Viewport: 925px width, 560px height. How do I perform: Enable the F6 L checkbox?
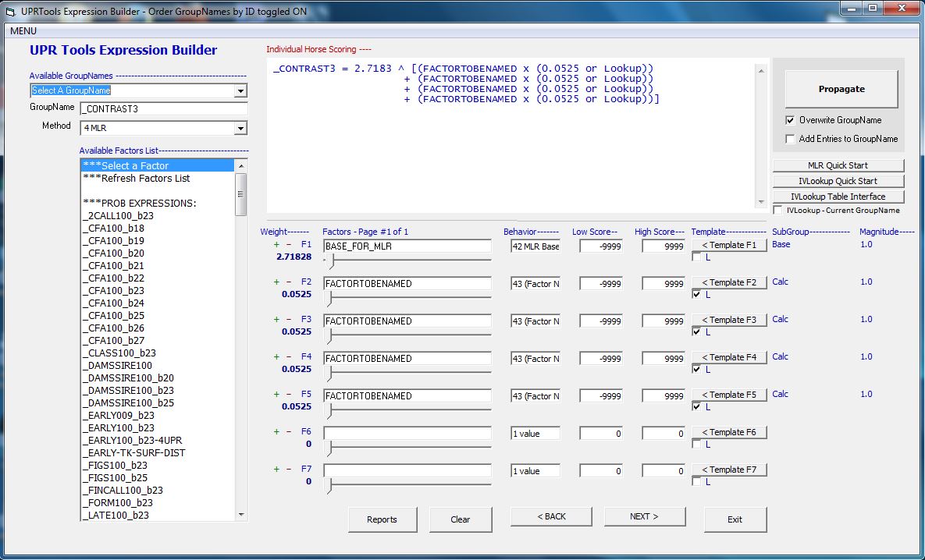tap(697, 445)
